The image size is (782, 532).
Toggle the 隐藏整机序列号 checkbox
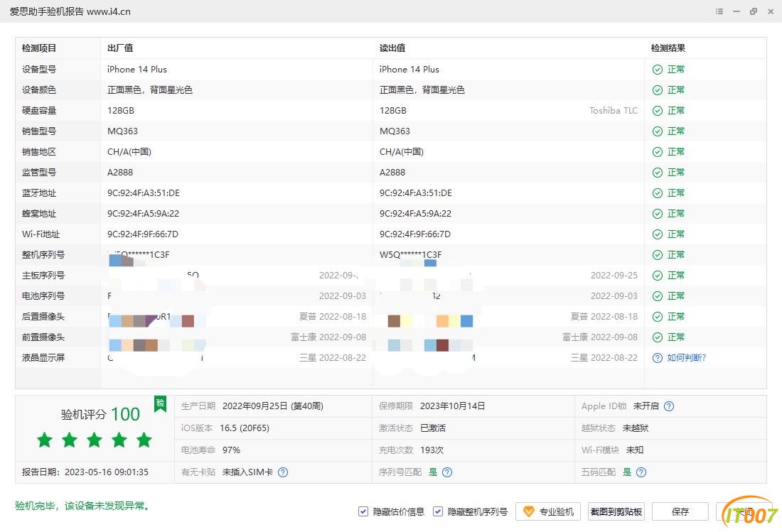click(x=437, y=511)
